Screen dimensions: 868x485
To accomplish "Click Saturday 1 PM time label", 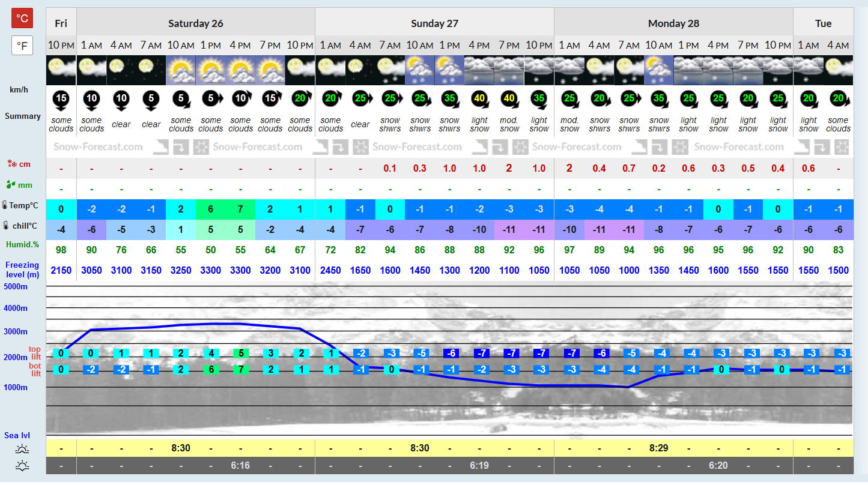I will pyautogui.click(x=211, y=45).
